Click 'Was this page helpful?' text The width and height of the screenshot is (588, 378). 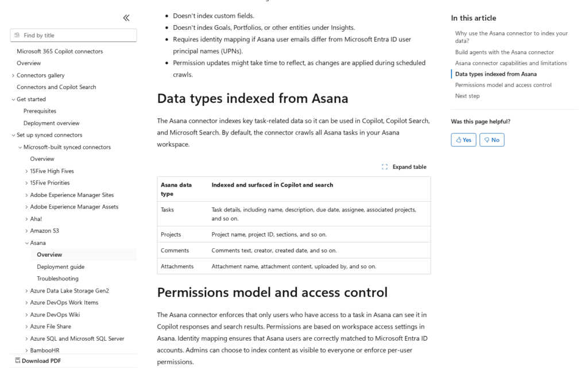click(x=481, y=122)
